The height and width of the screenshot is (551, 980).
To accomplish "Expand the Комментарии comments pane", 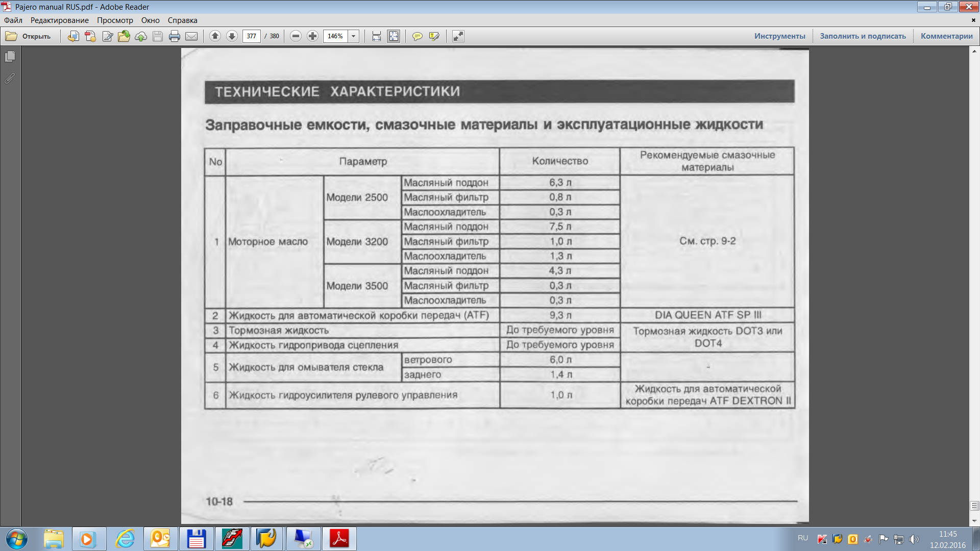I will tap(946, 36).
